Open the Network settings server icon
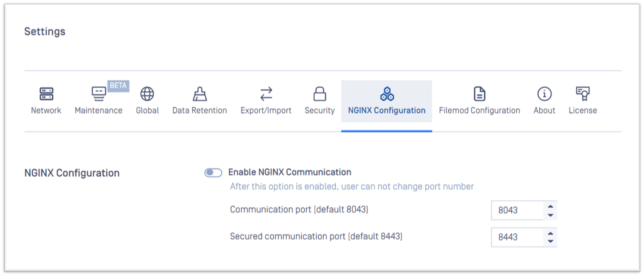This screenshot has height=276, width=644. pos(46,94)
